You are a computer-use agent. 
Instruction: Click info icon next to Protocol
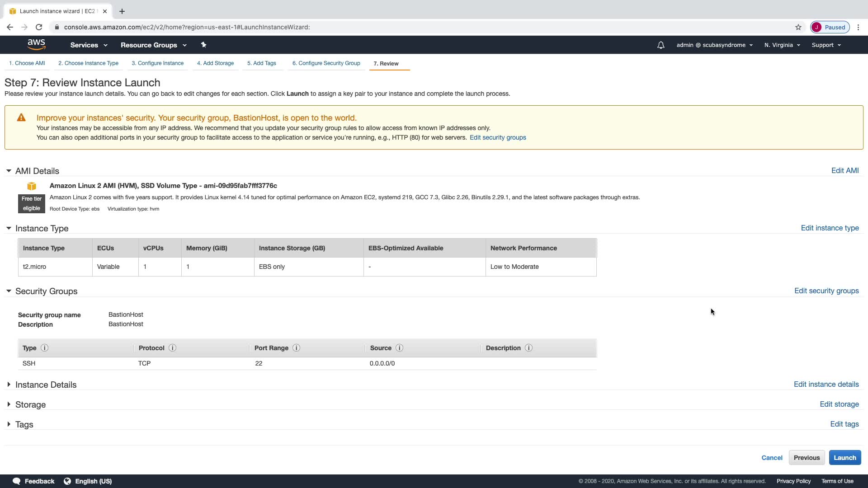click(172, 348)
